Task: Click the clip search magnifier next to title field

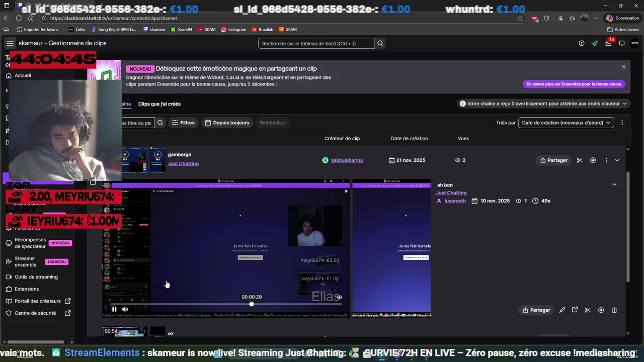Action: pos(160,123)
